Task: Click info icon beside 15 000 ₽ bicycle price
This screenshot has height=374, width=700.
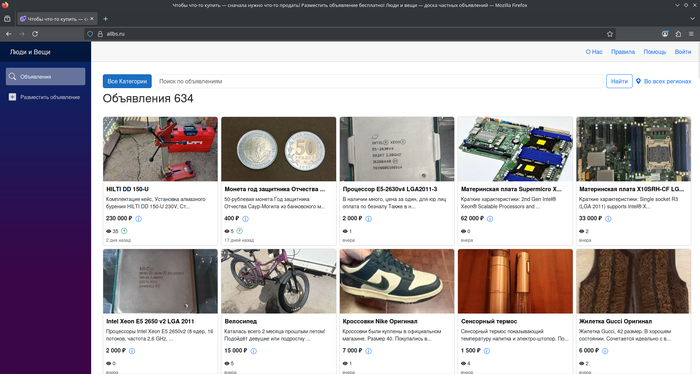Action: (254, 351)
